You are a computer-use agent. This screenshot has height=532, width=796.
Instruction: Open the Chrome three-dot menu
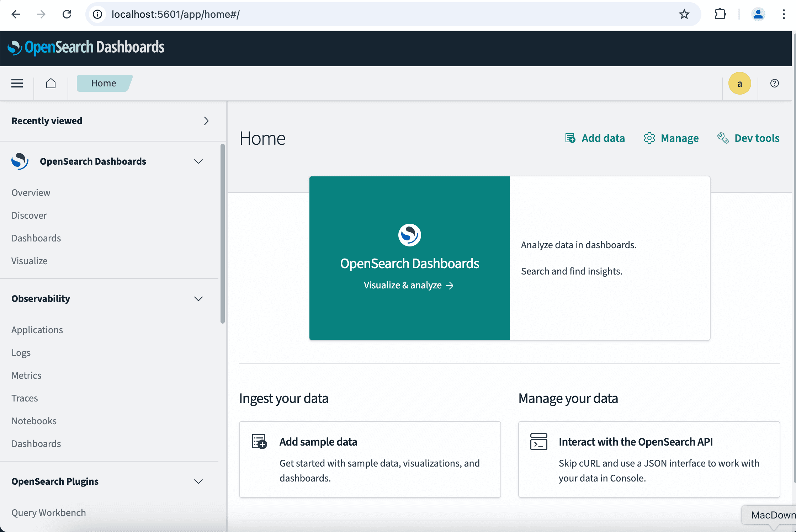[x=784, y=14]
